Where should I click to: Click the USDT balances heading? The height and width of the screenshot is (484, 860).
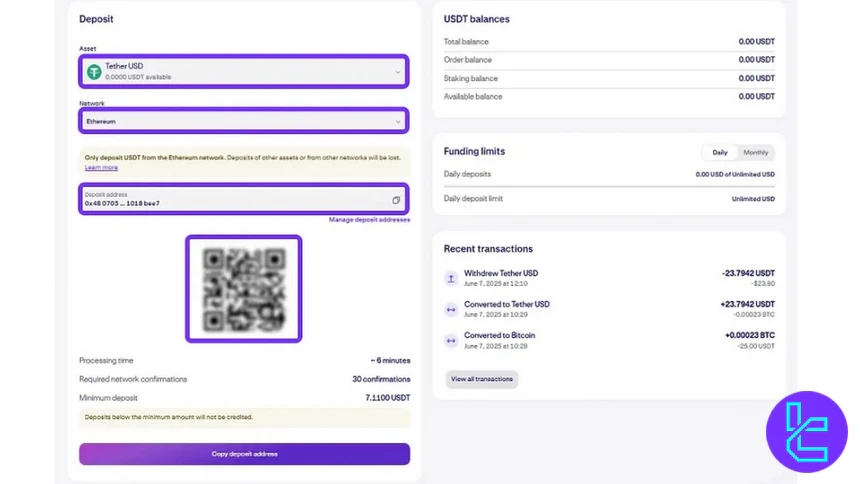pos(477,19)
